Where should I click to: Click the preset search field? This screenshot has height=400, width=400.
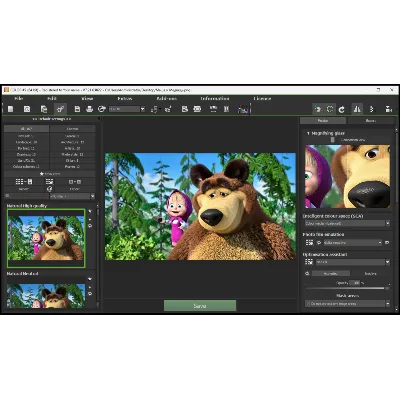pyautogui.click(x=26, y=196)
